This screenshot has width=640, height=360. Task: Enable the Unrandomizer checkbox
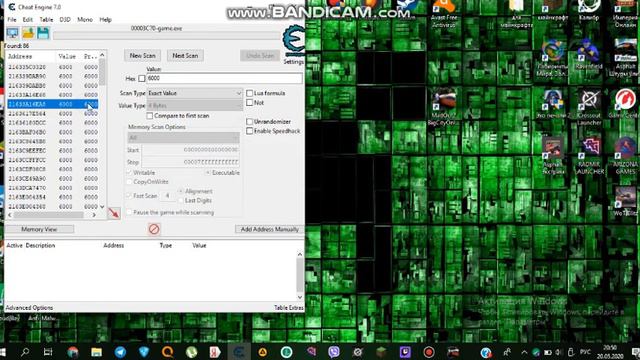pos(249,122)
